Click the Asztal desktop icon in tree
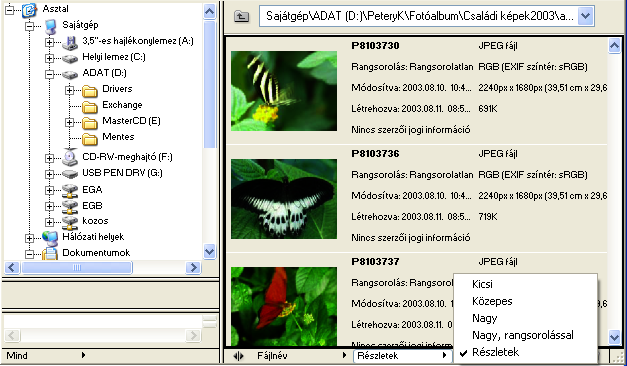 (29, 9)
